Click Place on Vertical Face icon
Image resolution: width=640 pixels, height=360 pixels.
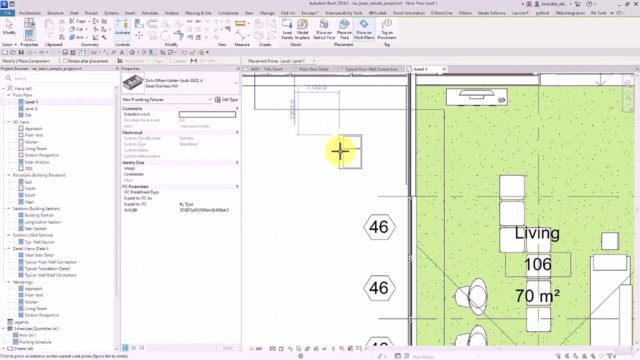[324, 29]
